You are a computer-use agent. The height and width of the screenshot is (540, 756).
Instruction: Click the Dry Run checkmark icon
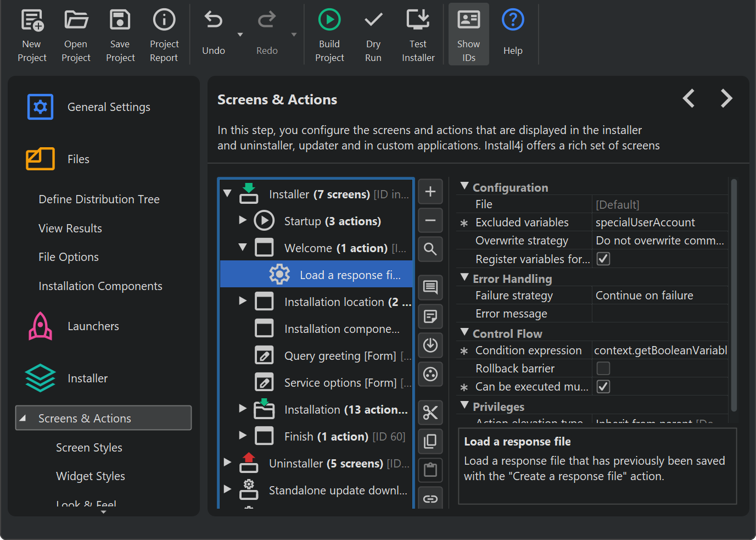click(373, 20)
